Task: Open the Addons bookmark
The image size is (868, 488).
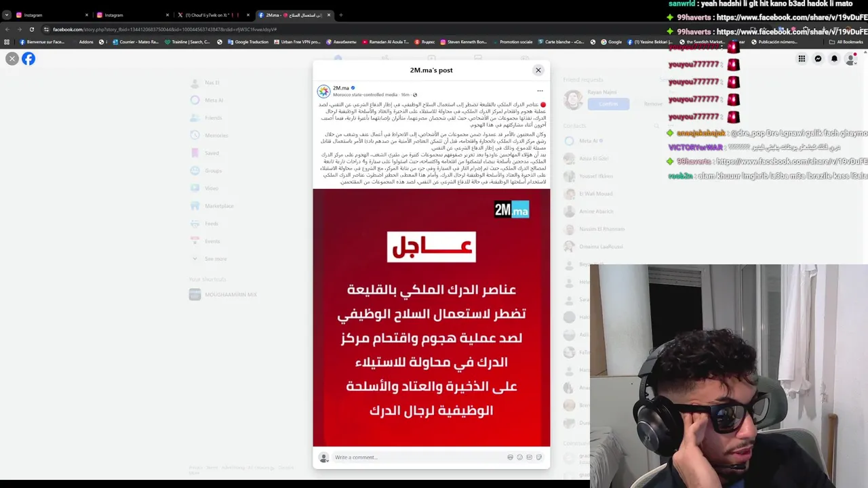Action: point(85,42)
